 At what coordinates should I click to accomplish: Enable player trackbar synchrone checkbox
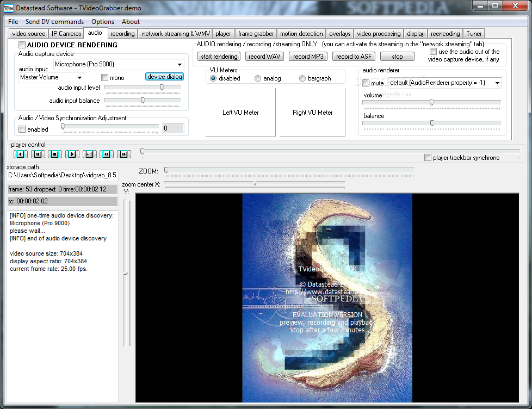[428, 158]
